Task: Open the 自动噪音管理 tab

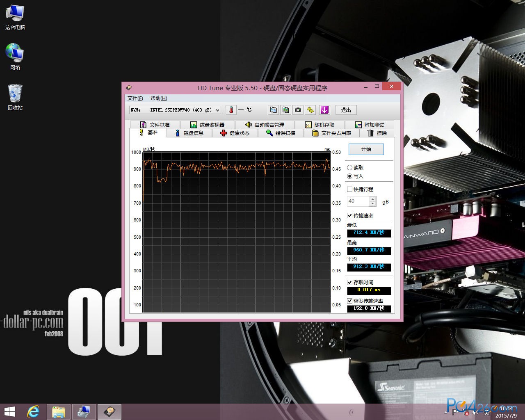Action: coord(264,125)
